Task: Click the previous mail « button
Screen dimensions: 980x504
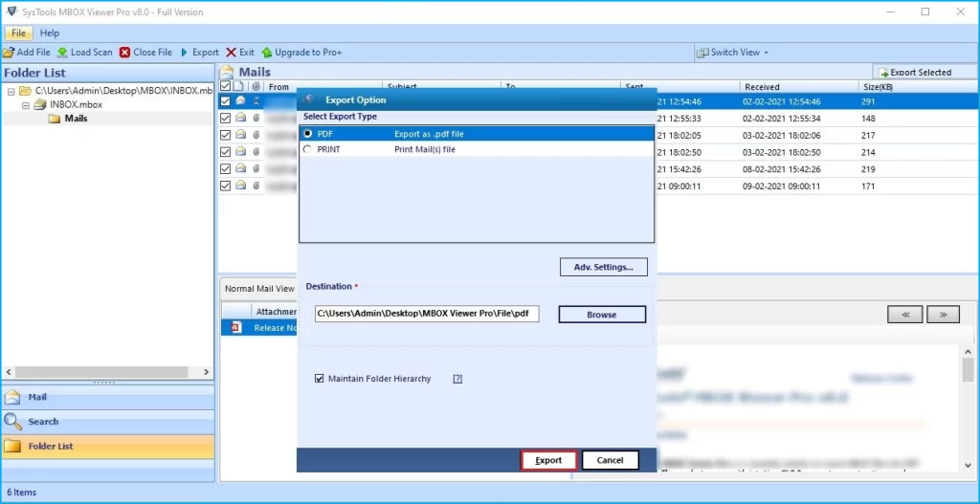Action: (x=905, y=314)
